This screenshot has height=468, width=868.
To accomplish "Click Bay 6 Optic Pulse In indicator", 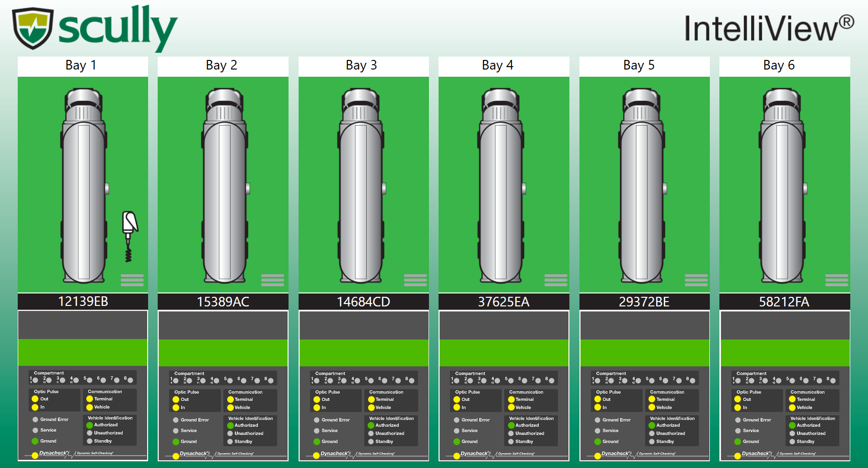I will [738, 408].
